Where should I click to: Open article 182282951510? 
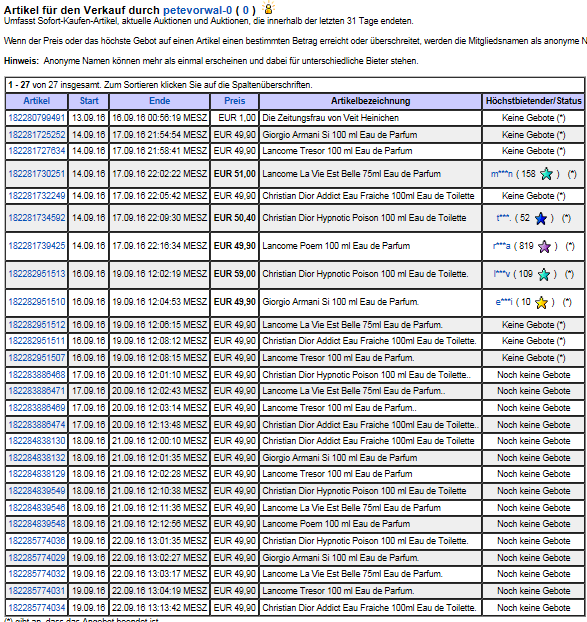36,302
